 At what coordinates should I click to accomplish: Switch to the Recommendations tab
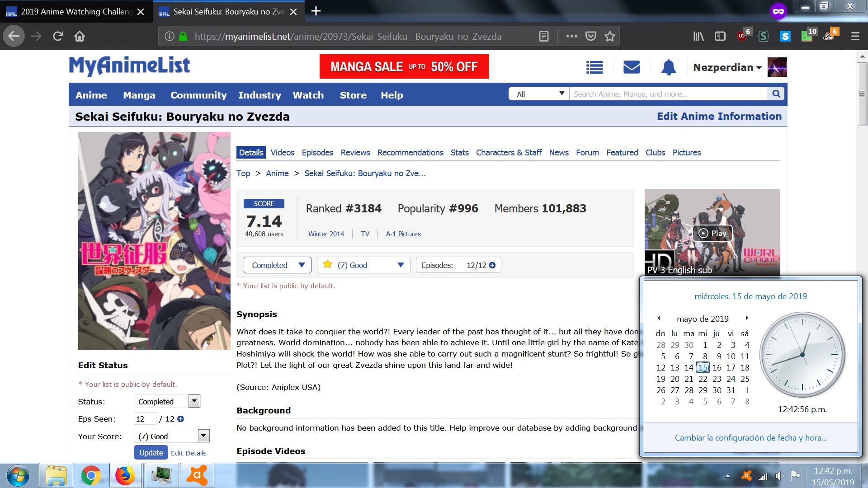(x=410, y=153)
